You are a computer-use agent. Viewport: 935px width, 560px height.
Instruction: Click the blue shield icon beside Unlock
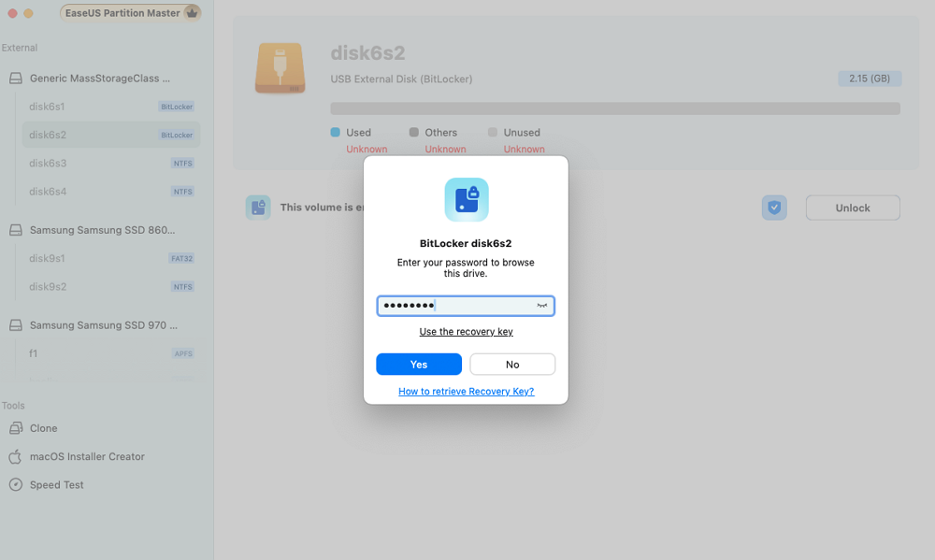point(774,208)
